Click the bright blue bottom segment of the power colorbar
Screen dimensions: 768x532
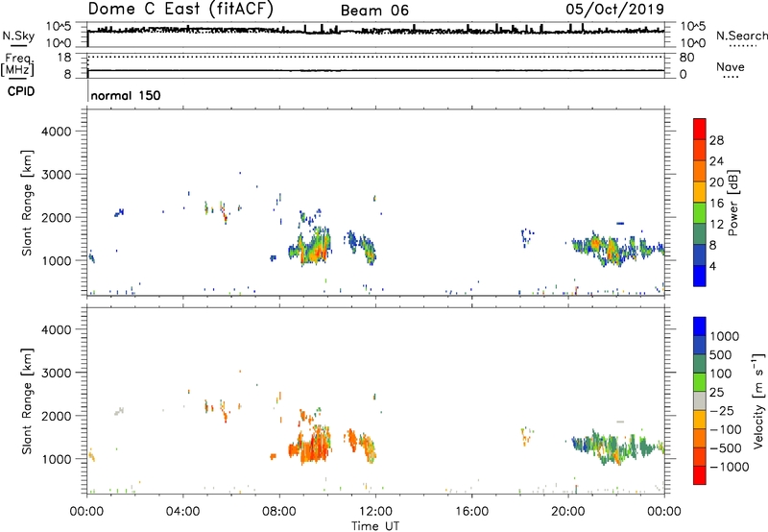tap(700, 276)
